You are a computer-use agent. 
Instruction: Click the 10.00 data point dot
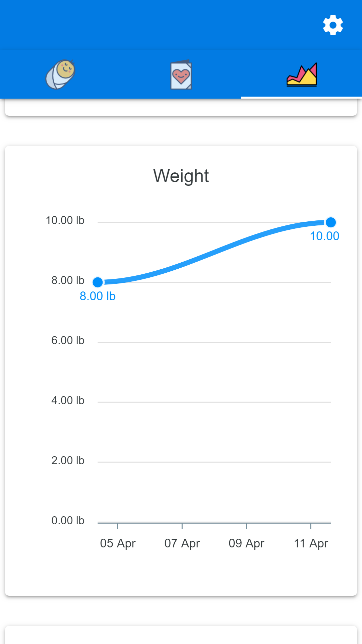[331, 222]
